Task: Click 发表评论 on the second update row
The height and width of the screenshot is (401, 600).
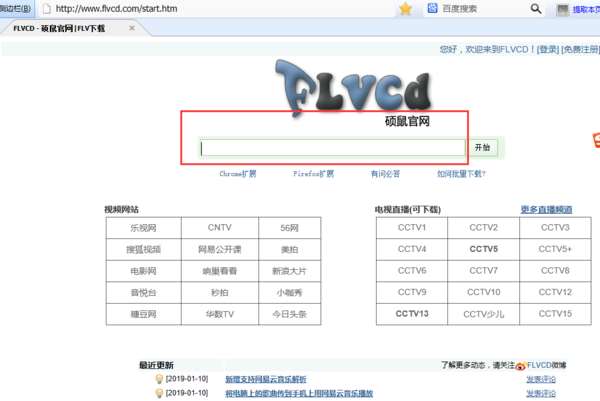Action: click(x=541, y=393)
